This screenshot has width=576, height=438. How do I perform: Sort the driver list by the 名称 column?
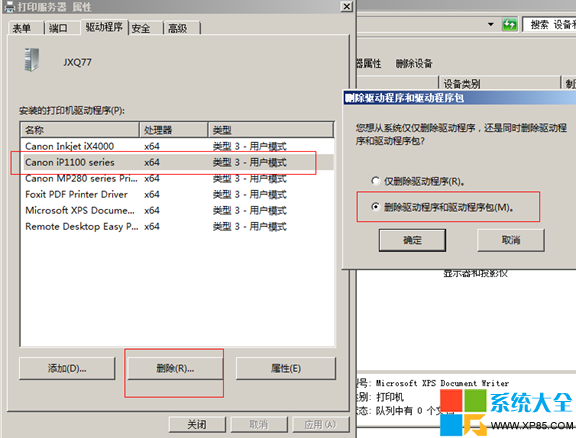[80, 130]
